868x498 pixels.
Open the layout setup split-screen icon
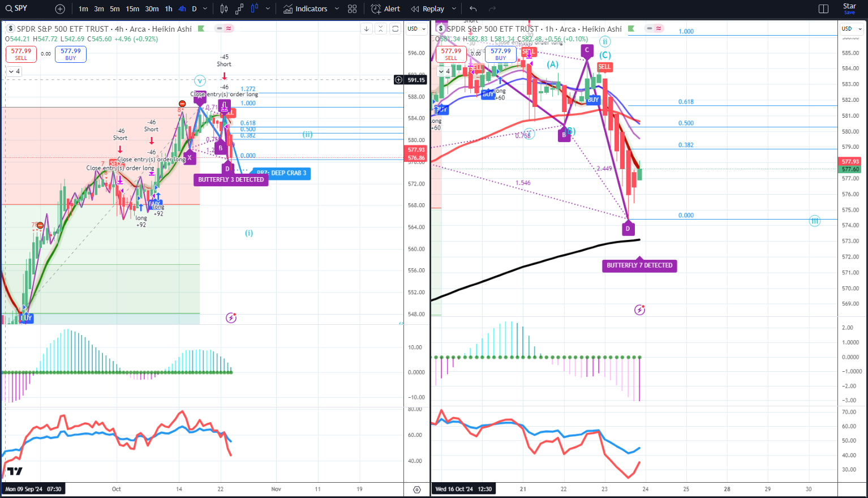pyautogui.click(x=824, y=9)
